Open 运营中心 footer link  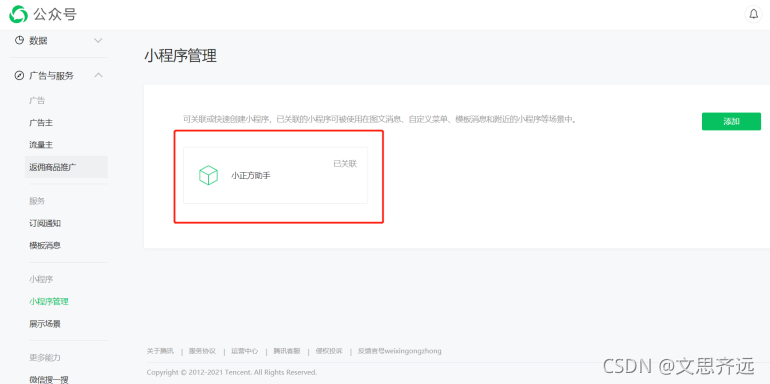click(x=245, y=351)
